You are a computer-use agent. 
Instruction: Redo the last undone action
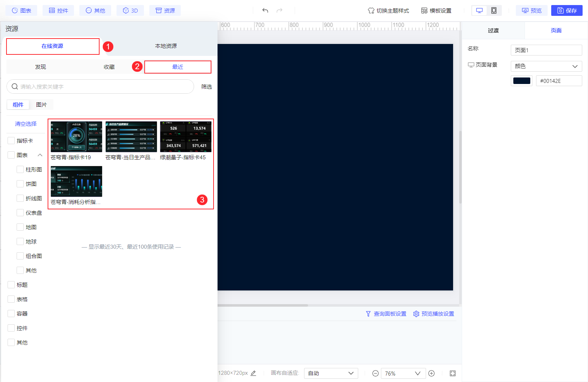[x=279, y=10]
